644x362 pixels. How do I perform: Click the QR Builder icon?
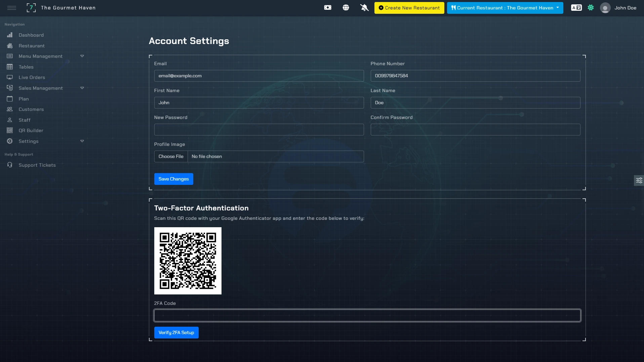pos(10,130)
